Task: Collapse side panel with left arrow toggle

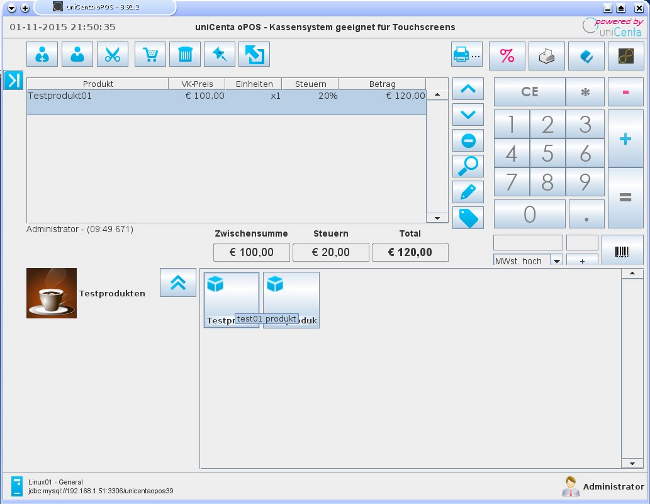Action: 13,81
